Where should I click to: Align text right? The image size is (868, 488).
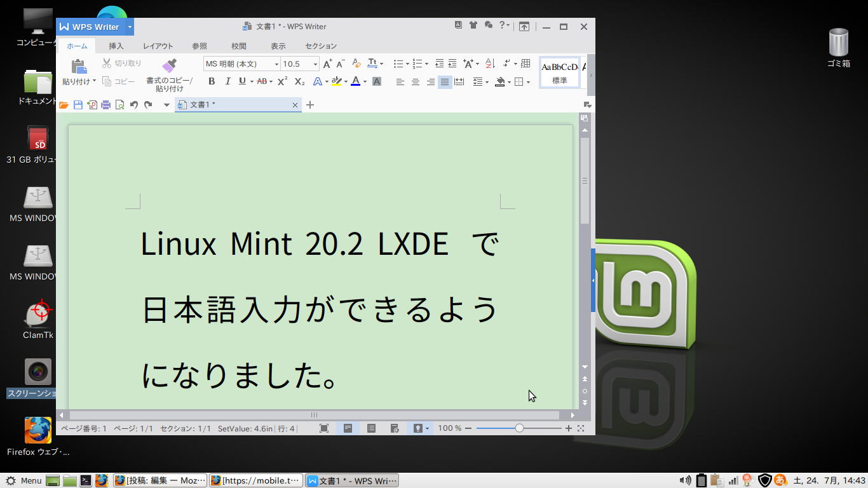431,81
